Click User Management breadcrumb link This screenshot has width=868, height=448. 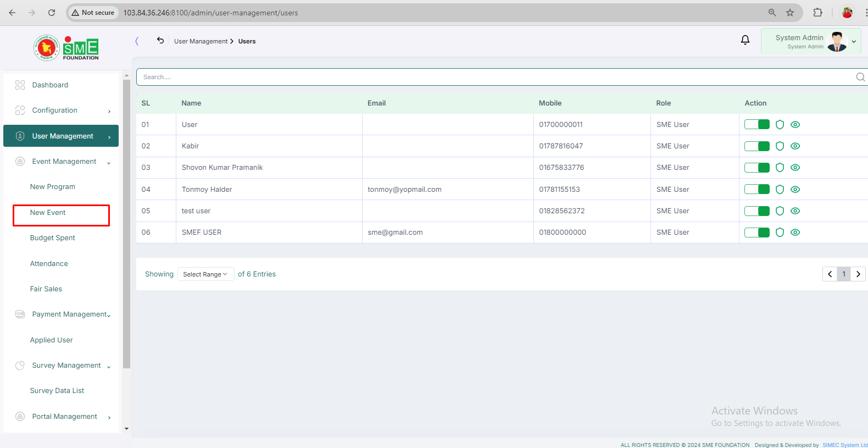(201, 41)
